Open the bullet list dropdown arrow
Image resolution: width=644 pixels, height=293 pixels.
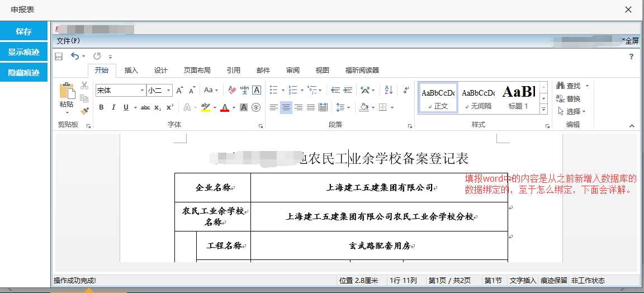[283, 91]
